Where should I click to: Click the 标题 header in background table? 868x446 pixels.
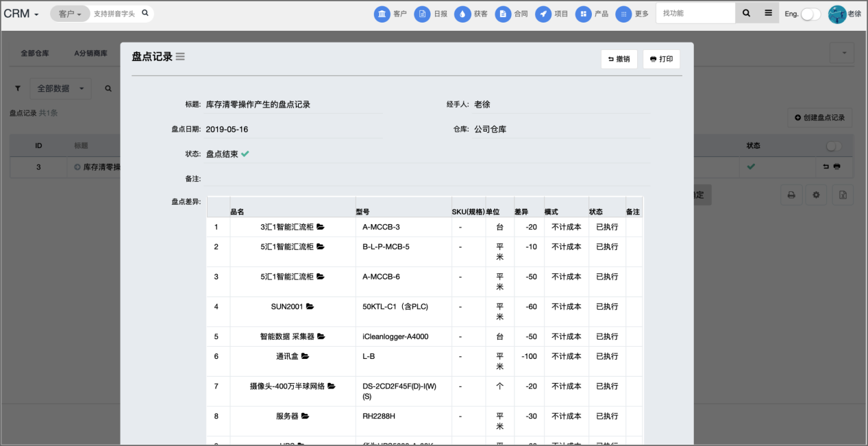pos(81,146)
